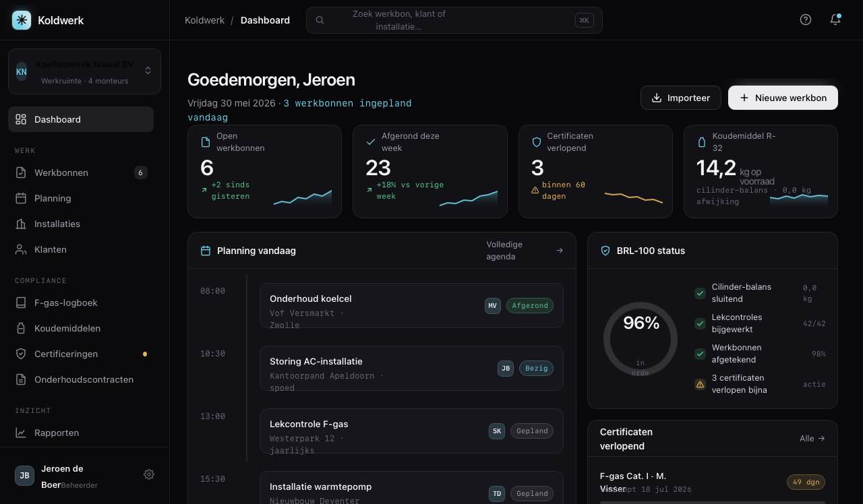This screenshot has height=504, width=863.
Task: Click the KN workspace avatar
Action: tap(22, 71)
